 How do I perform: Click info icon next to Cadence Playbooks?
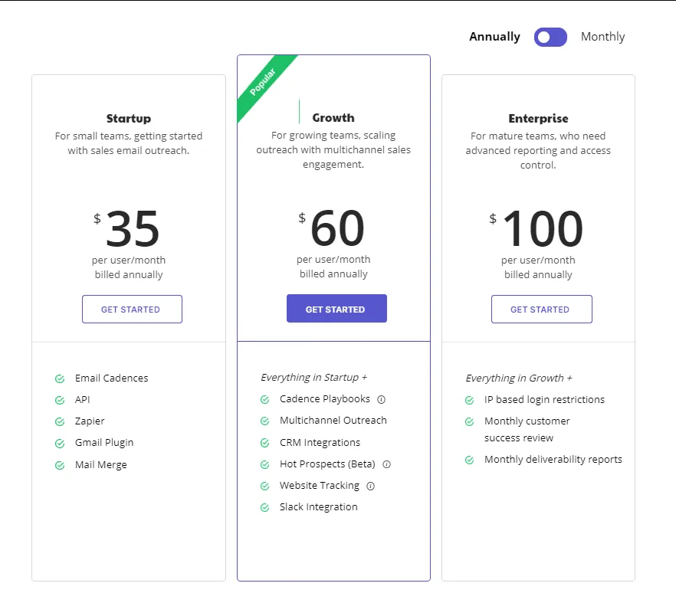[381, 399]
